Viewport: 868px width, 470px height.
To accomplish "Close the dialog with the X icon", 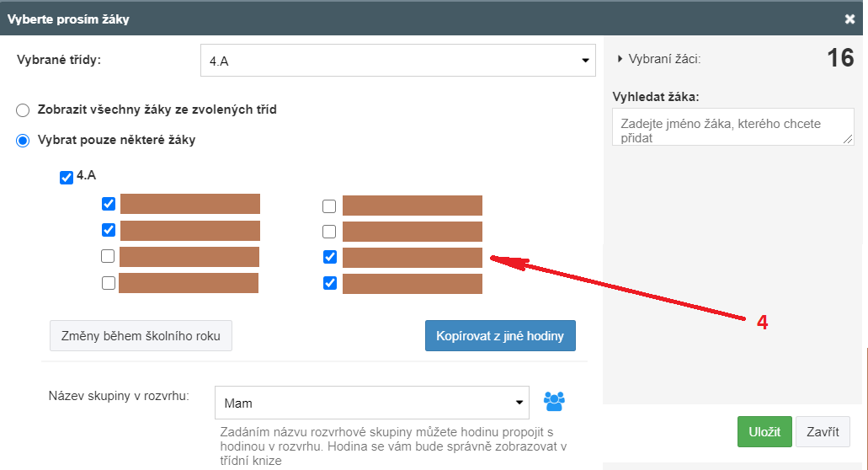I will point(849,19).
